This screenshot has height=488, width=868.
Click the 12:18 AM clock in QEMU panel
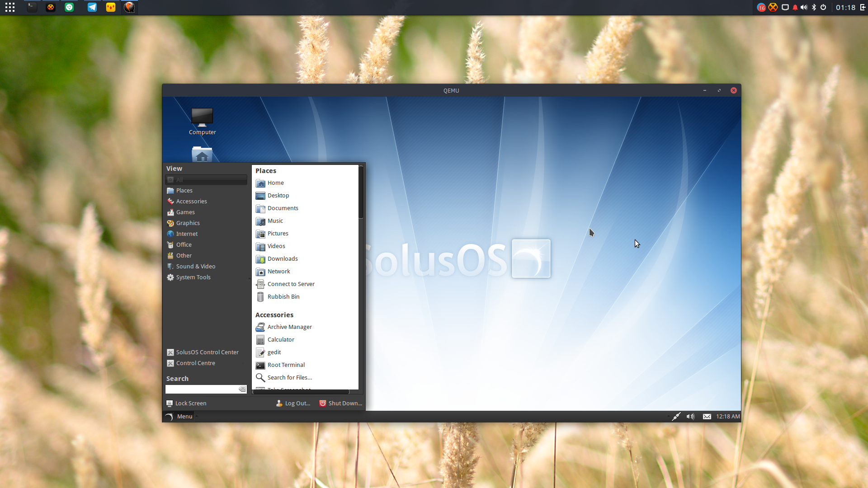728,417
